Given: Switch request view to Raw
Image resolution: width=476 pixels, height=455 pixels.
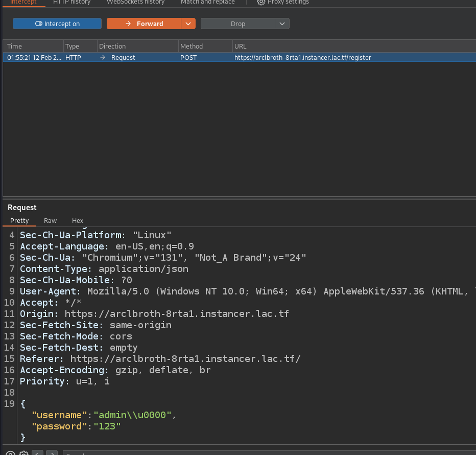Looking at the screenshot, I should [x=50, y=220].
